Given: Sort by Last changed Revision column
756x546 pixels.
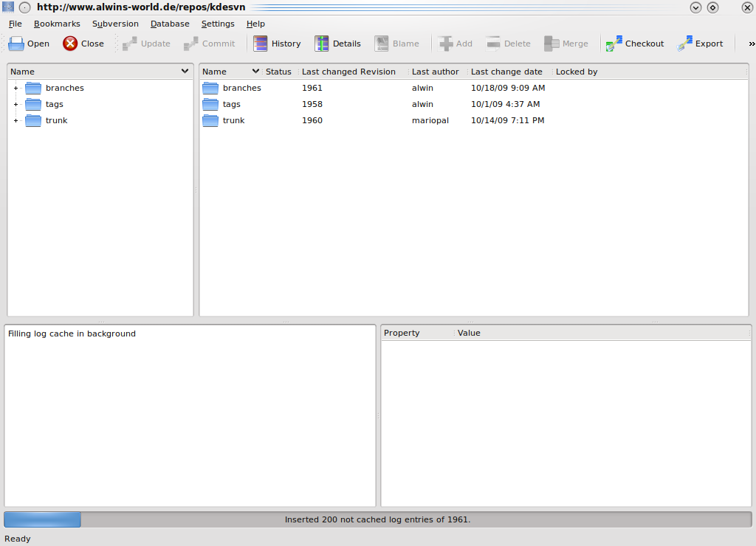Looking at the screenshot, I should (348, 72).
